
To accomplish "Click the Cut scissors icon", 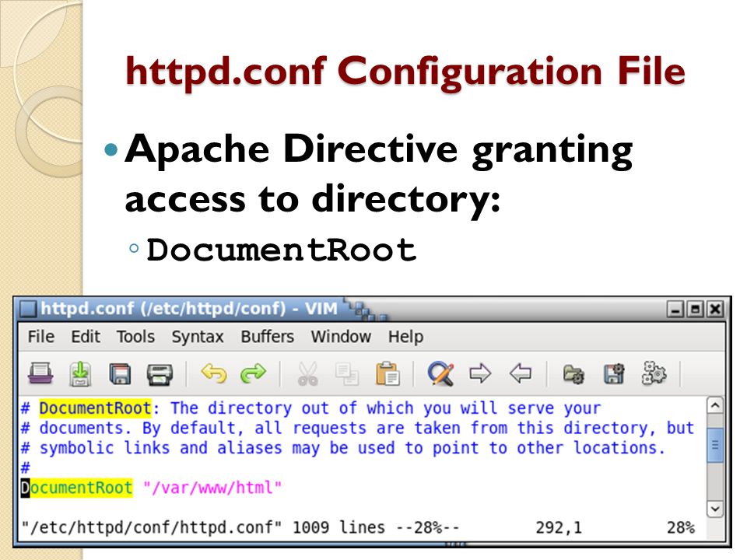I will click(x=308, y=374).
